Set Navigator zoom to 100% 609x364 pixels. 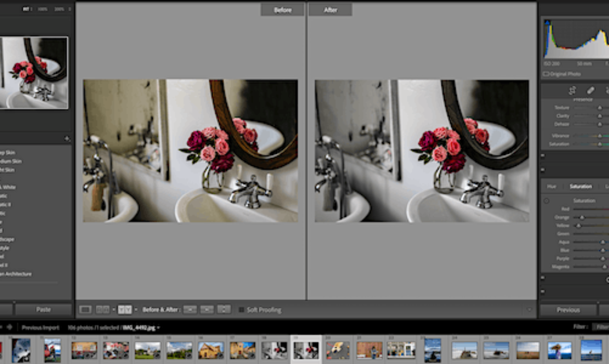[x=43, y=9]
